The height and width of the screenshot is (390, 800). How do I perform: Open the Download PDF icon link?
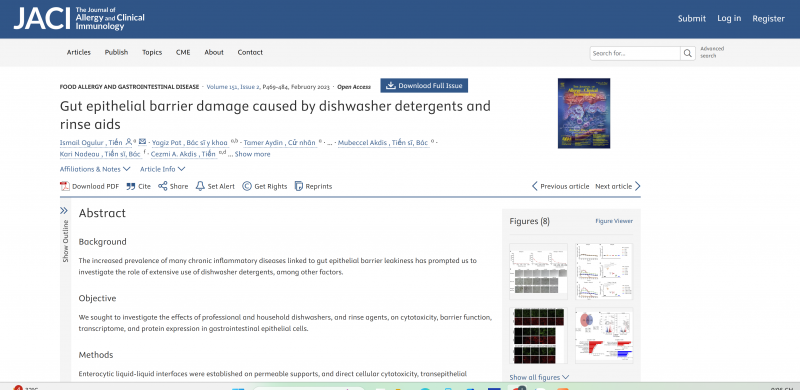65,186
